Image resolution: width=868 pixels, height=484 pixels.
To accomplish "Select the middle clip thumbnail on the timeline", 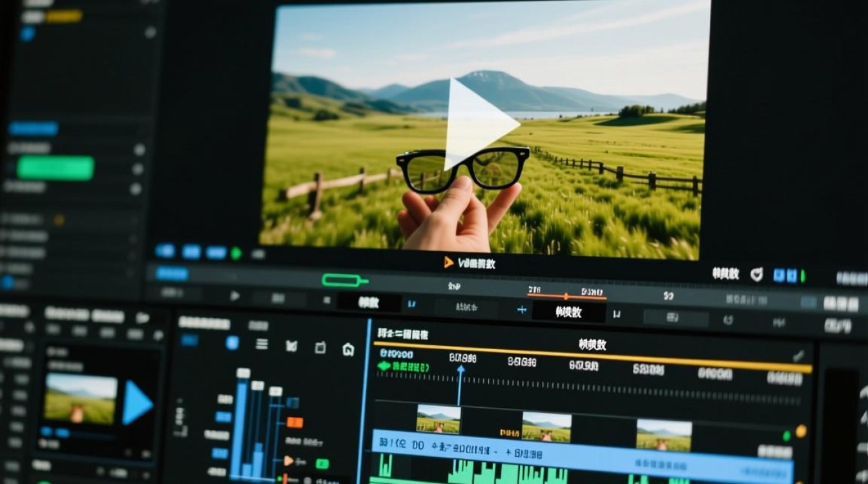I will (546, 427).
